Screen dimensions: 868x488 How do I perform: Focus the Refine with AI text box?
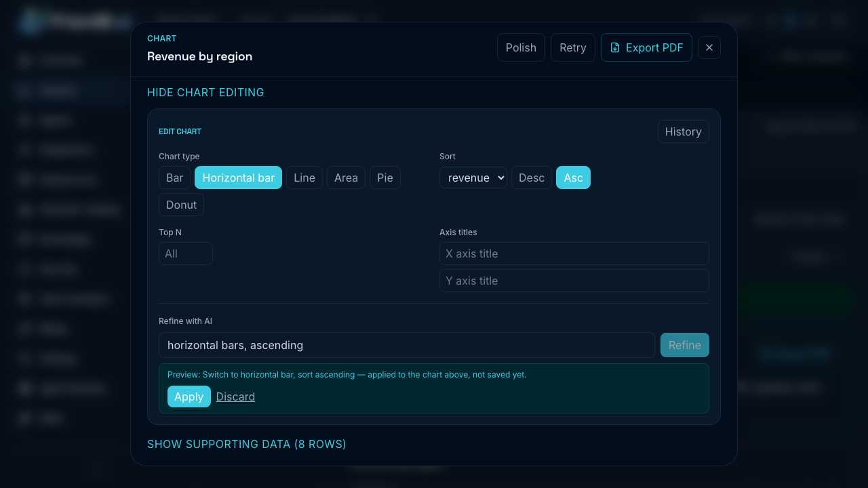(407, 345)
